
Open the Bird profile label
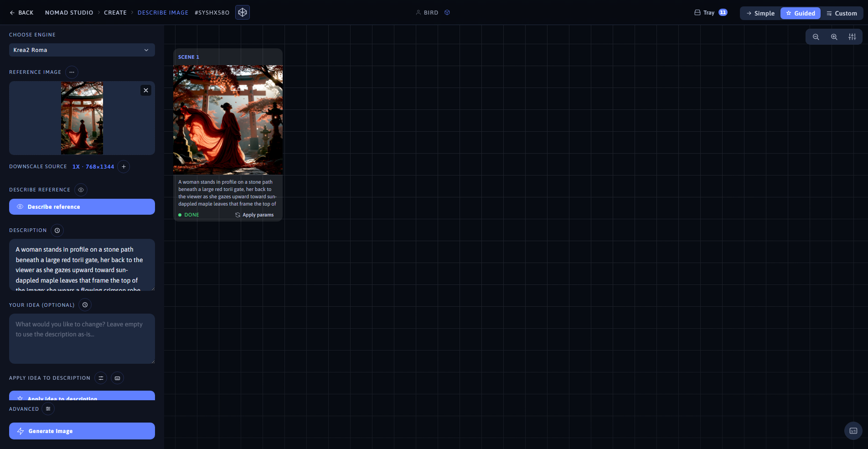coord(427,13)
